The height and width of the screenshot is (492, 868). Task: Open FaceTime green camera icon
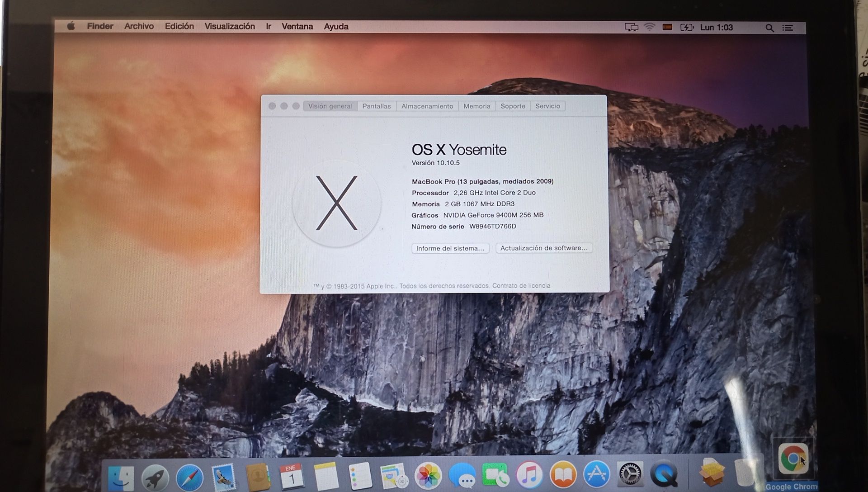pyautogui.click(x=495, y=475)
